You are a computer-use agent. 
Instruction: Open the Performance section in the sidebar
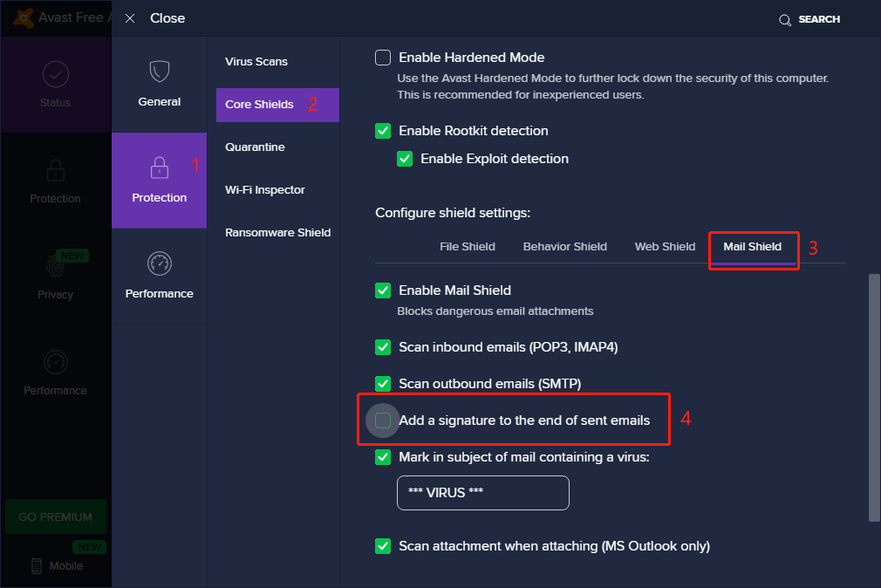[x=55, y=373]
